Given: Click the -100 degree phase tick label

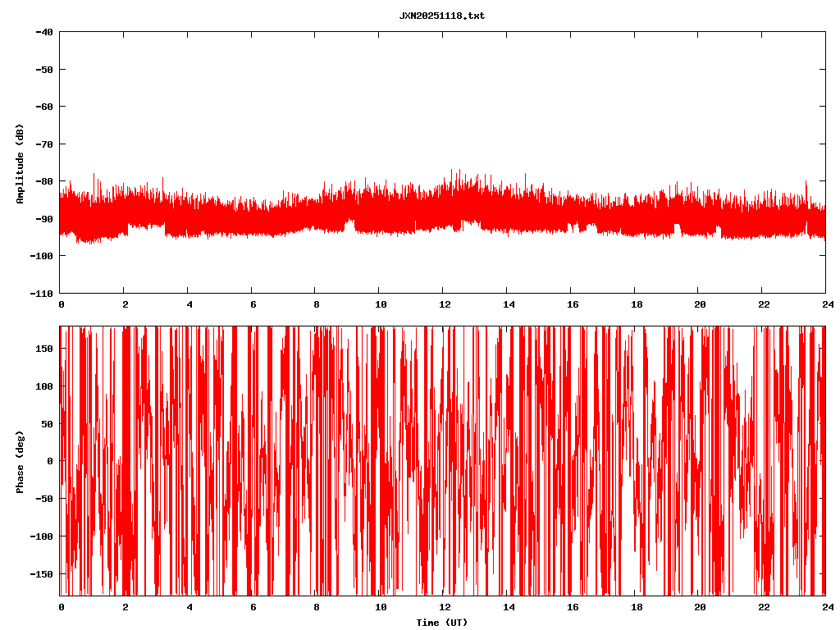Looking at the screenshot, I should click(x=42, y=536).
